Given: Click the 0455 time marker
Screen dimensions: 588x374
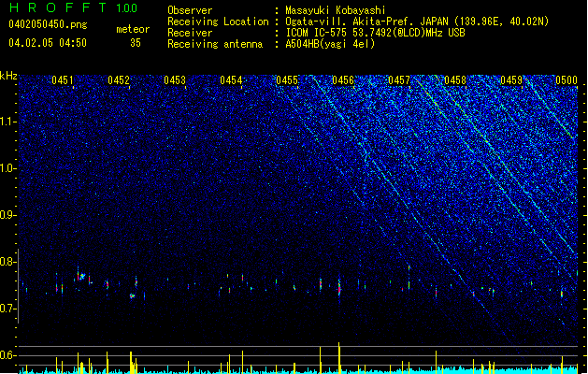Looking at the screenshot, I should pyautogui.click(x=287, y=80).
